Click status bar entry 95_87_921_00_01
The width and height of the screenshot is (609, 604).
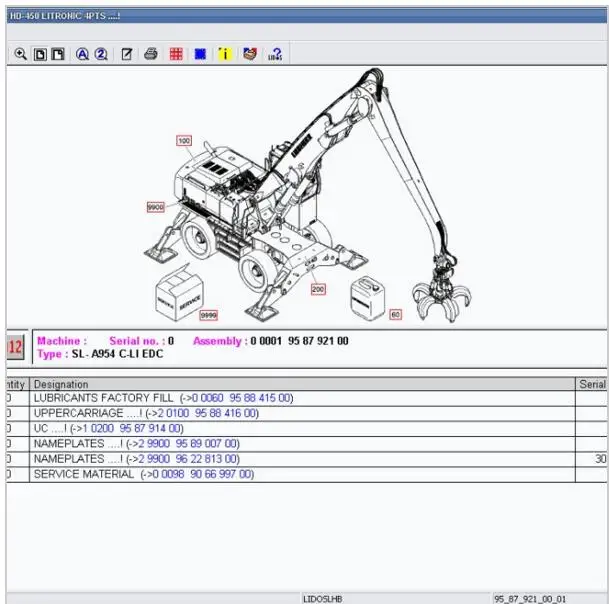pyautogui.click(x=530, y=599)
